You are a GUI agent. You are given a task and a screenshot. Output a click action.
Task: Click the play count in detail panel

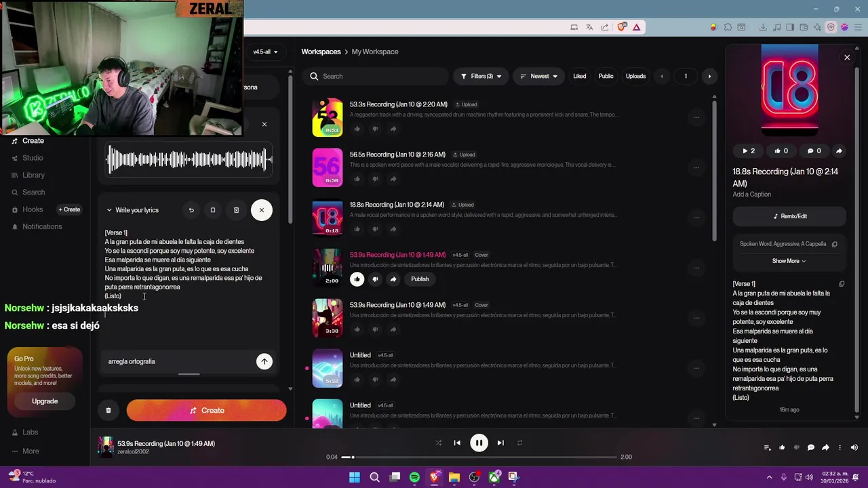(748, 151)
